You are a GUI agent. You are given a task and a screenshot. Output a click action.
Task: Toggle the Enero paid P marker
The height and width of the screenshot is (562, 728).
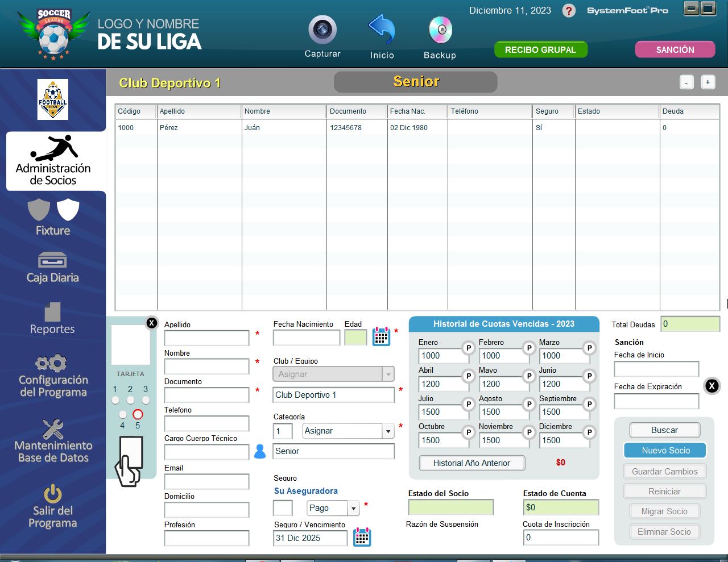pos(468,348)
